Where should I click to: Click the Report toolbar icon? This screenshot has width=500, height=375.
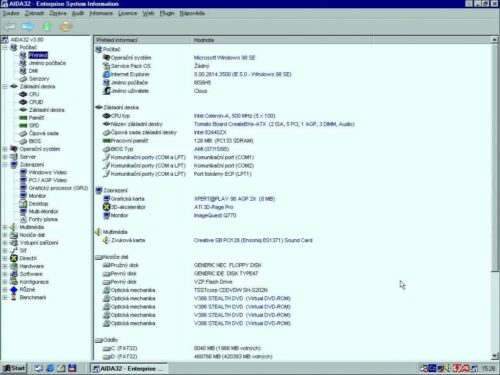pos(66,26)
